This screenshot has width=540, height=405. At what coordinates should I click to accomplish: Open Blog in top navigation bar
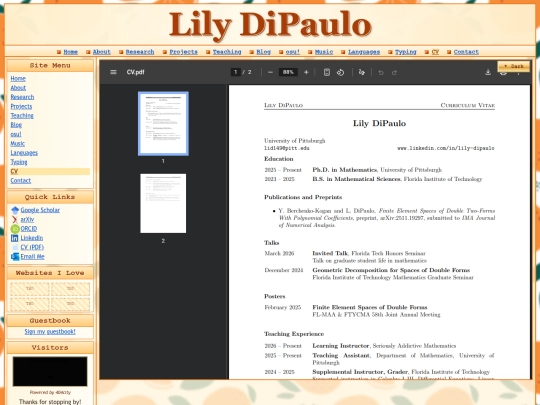point(263,52)
